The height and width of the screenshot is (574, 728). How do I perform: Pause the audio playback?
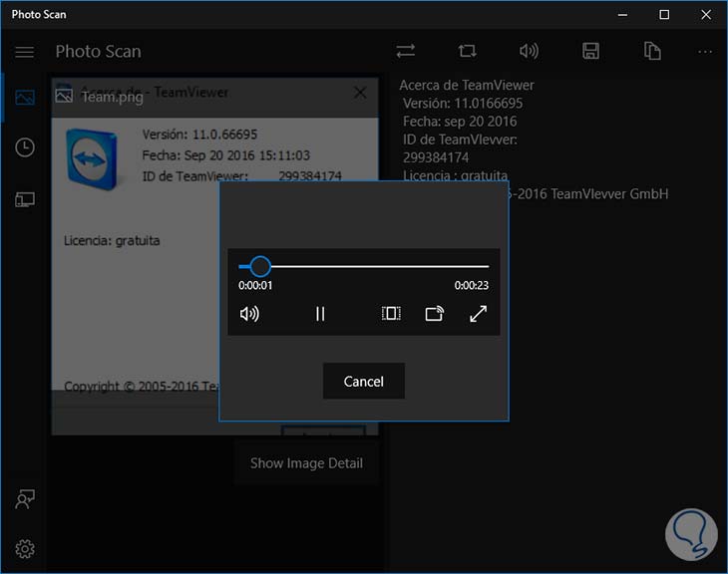point(320,314)
